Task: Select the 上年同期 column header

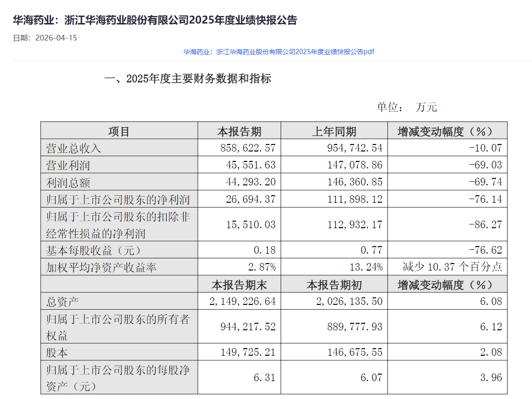Action: tap(334, 131)
